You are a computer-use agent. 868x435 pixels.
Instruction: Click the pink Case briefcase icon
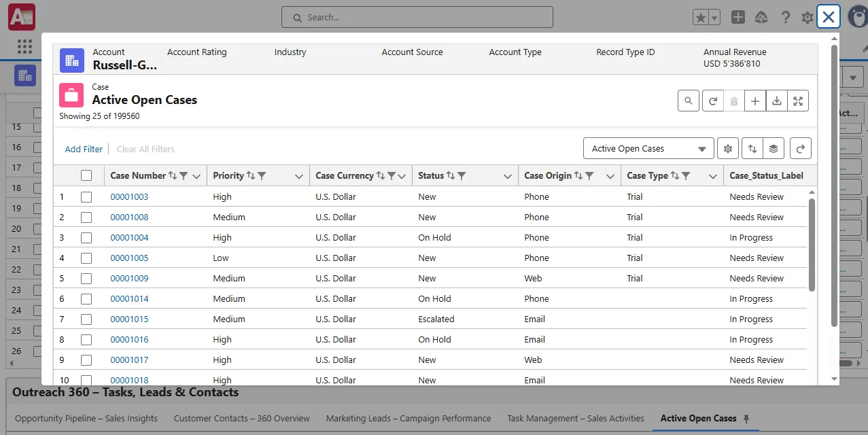pos(71,95)
